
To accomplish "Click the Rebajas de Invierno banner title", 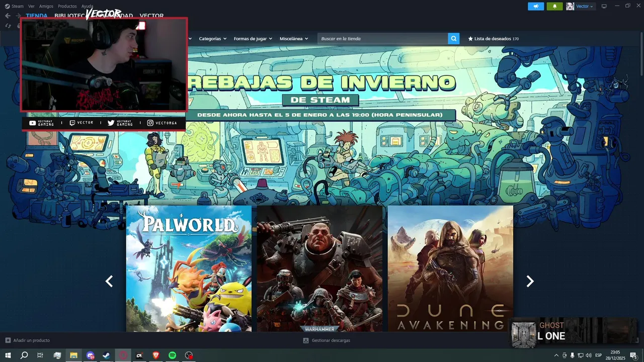I will tap(321, 82).
